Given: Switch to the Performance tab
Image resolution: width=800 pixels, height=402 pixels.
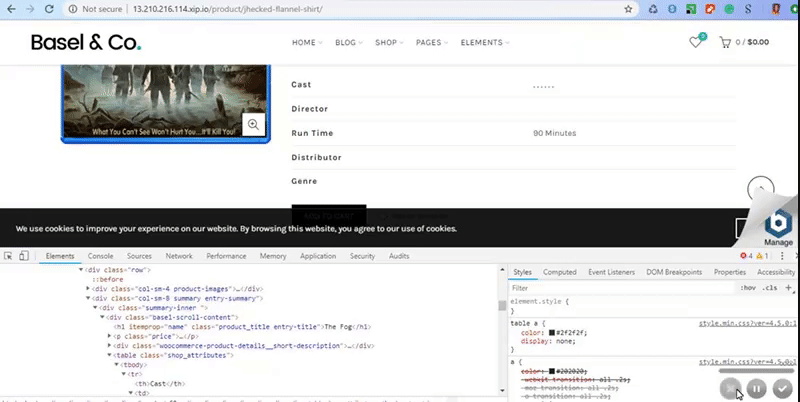Looking at the screenshot, I should tap(226, 256).
